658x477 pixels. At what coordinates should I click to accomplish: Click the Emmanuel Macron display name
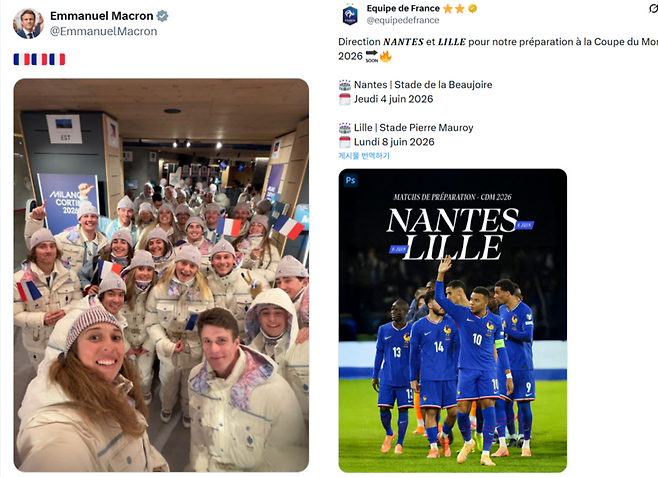click(102, 16)
